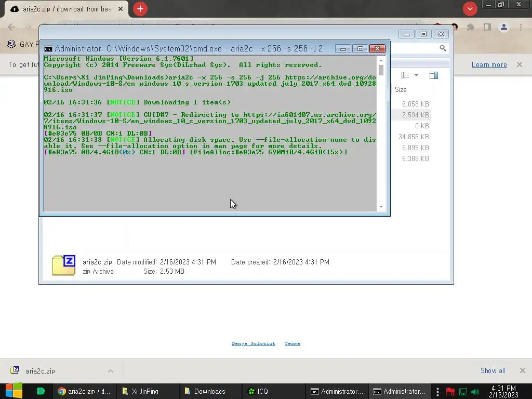Select the file row sized 0 KB

click(422, 126)
